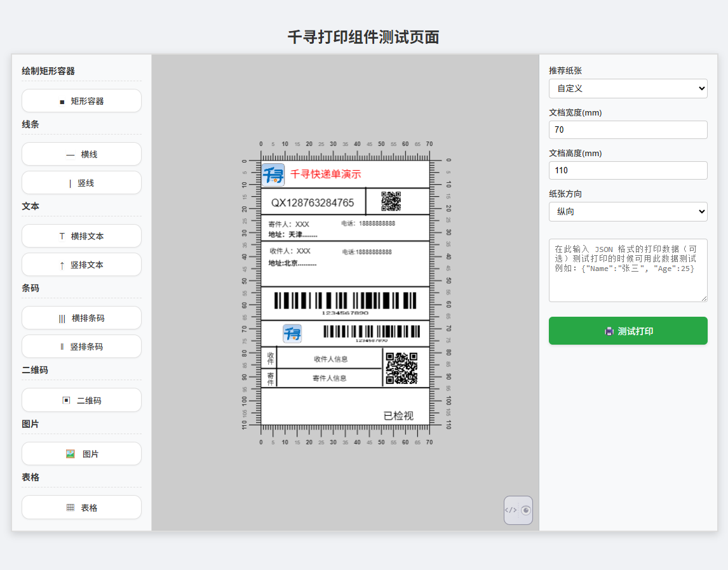Toggle the code/preview switch at canvas corner
This screenshot has width=728, height=570.
pos(518,510)
